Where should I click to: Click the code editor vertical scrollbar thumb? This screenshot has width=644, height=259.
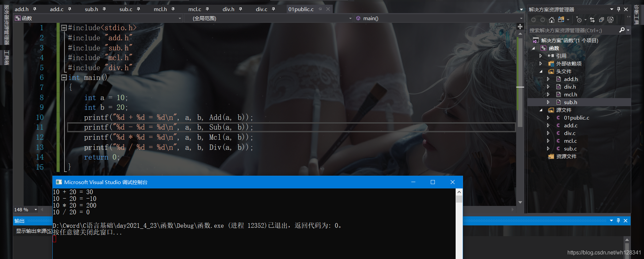click(520, 82)
